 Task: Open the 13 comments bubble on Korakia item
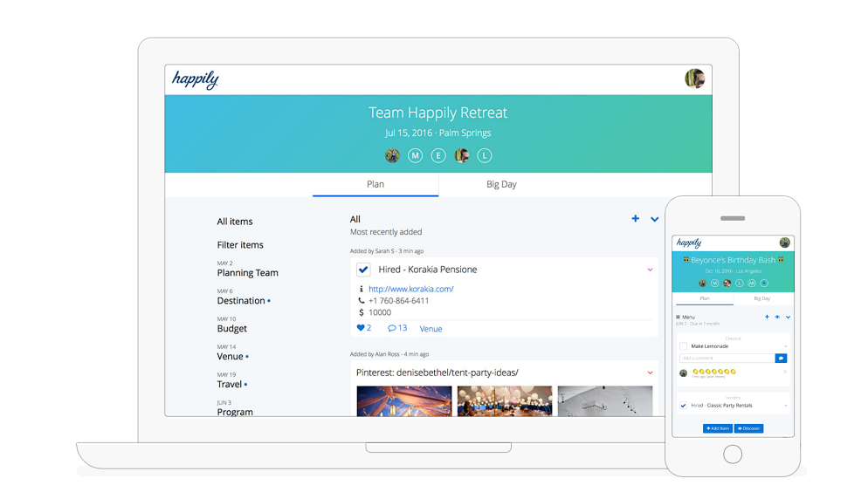[x=397, y=328]
